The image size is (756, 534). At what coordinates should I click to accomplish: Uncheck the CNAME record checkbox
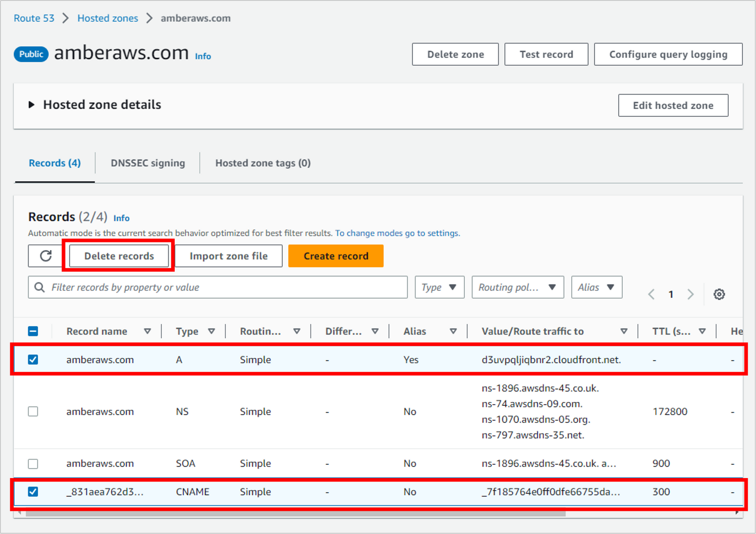click(33, 492)
